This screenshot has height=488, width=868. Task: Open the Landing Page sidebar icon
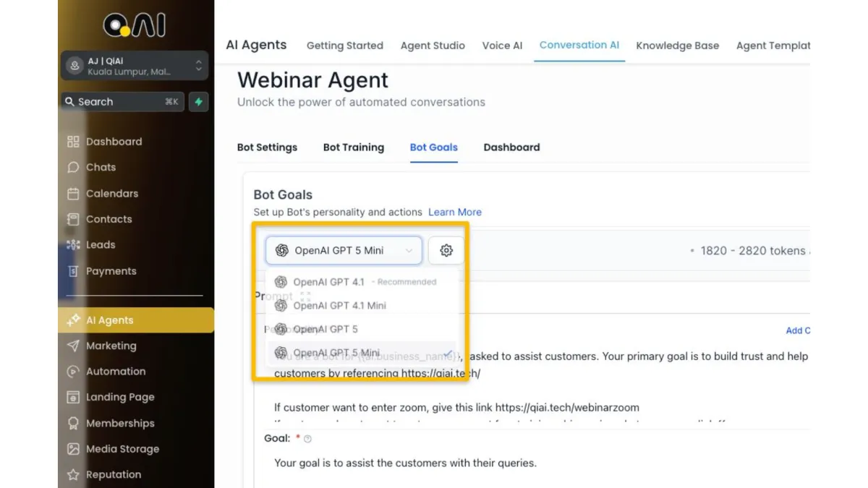[73, 397]
